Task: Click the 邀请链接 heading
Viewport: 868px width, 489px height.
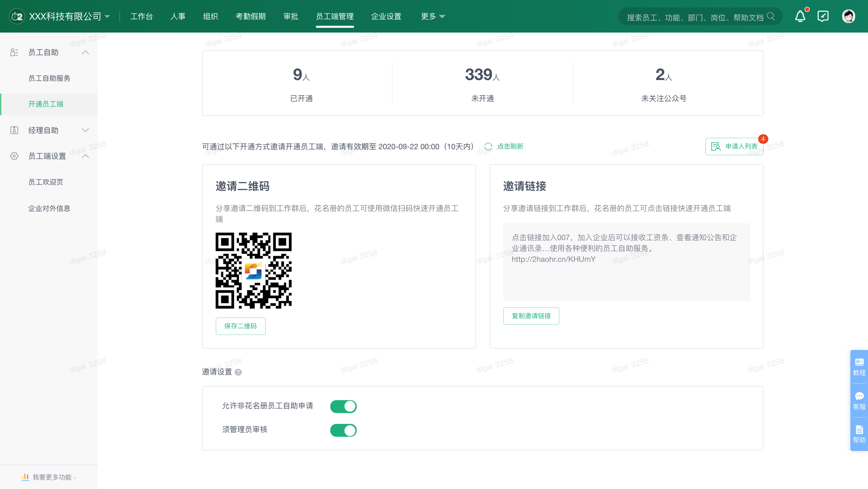Action: 525,186
